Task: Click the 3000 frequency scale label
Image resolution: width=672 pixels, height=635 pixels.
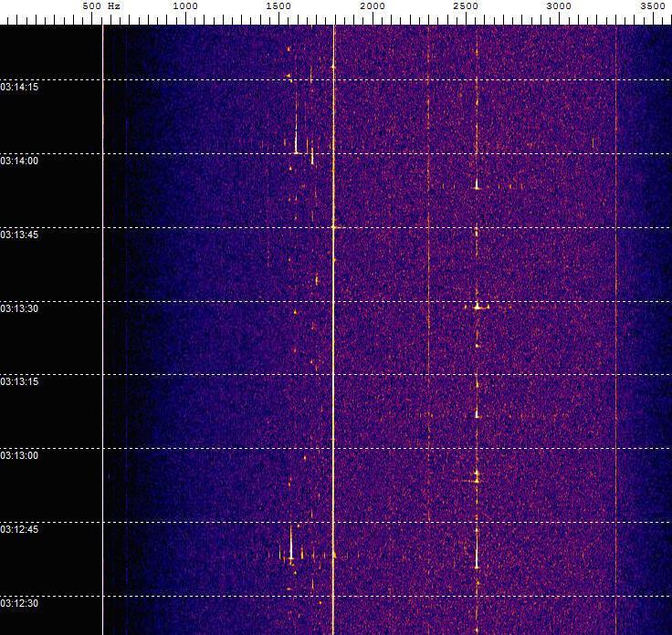Action: point(559,6)
